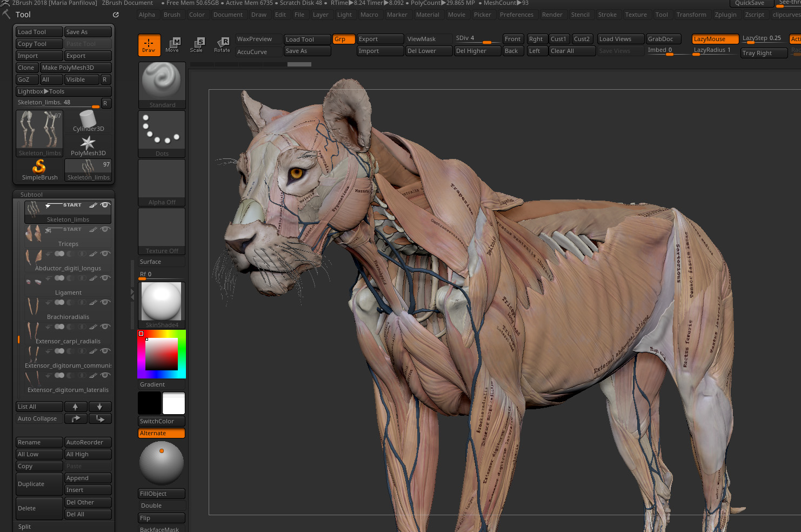Hide the Triceps subtool via eye icon

coord(105,229)
